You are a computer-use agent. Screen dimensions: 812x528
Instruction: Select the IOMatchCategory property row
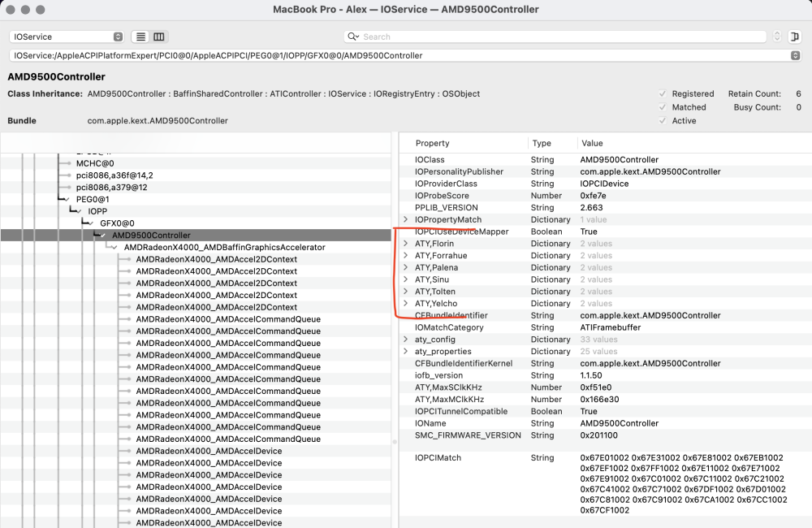click(606, 327)
